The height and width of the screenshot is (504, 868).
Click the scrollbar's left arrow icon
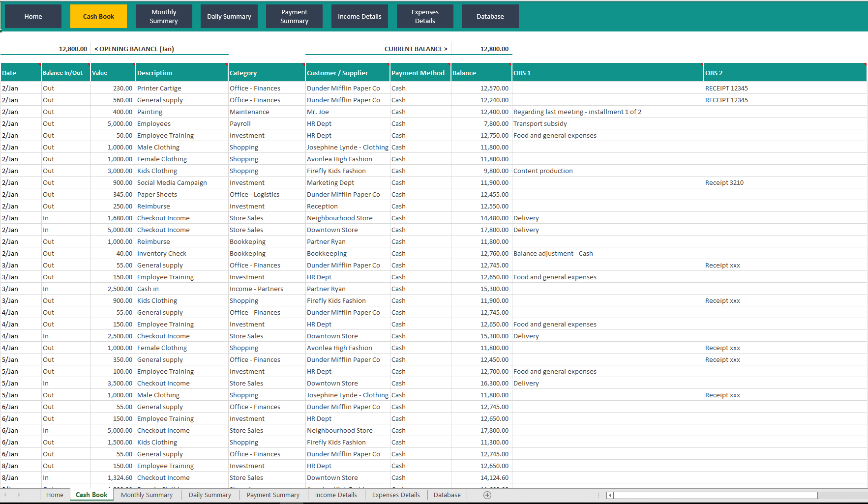610,495
